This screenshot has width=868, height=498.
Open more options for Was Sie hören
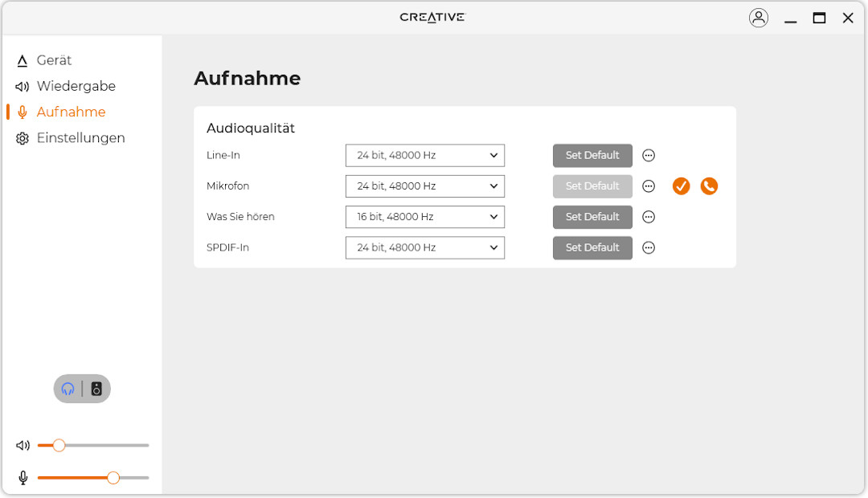(649, 217)
